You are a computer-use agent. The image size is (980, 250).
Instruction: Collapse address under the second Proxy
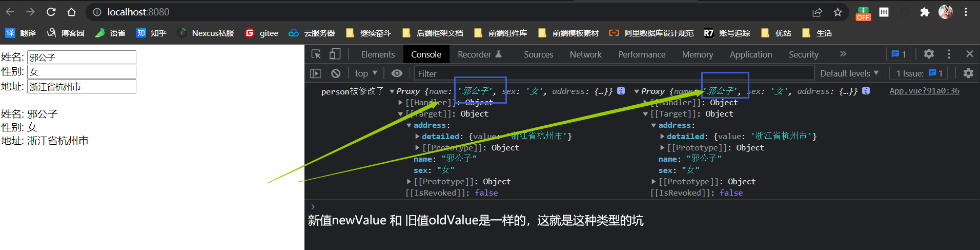(654, 125)
